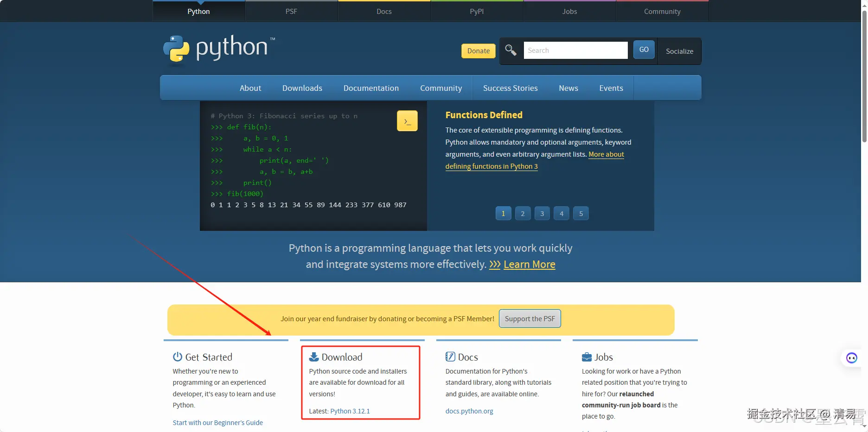The image size is (868, 432).
Task: Click the vertical page scrollbar thumb
Action: pos(864,76)
